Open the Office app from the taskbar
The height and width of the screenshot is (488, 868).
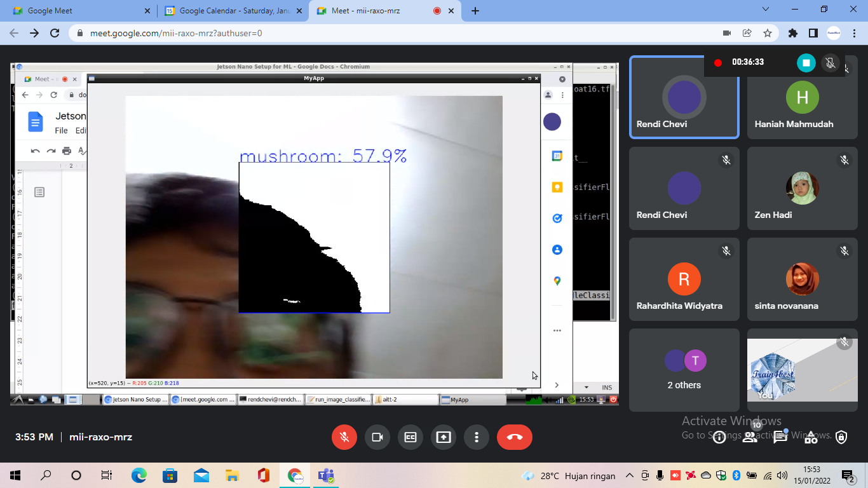(x=264, y=475)
